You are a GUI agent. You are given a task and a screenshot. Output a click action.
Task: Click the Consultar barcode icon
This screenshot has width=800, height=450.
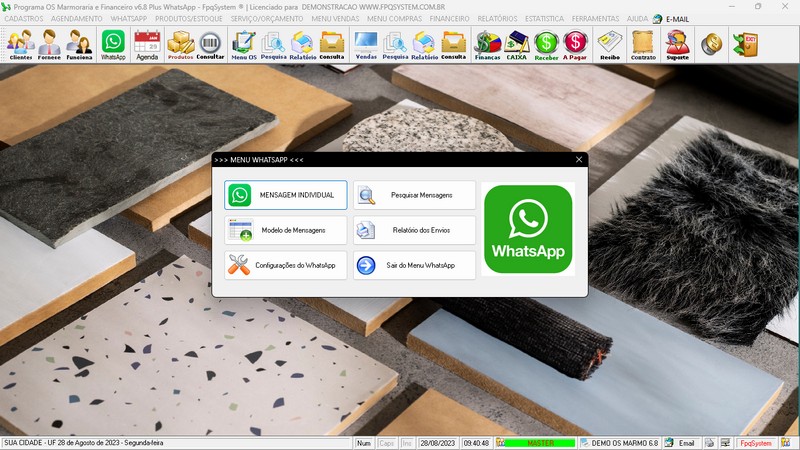210,45
